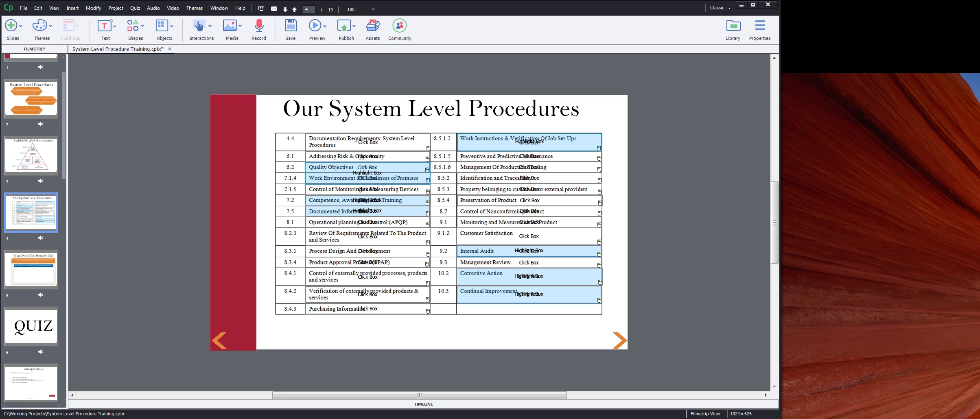Screen dimensions: 980x419
Task: Open the Edit menu
Action: click(x=38, y=8)
